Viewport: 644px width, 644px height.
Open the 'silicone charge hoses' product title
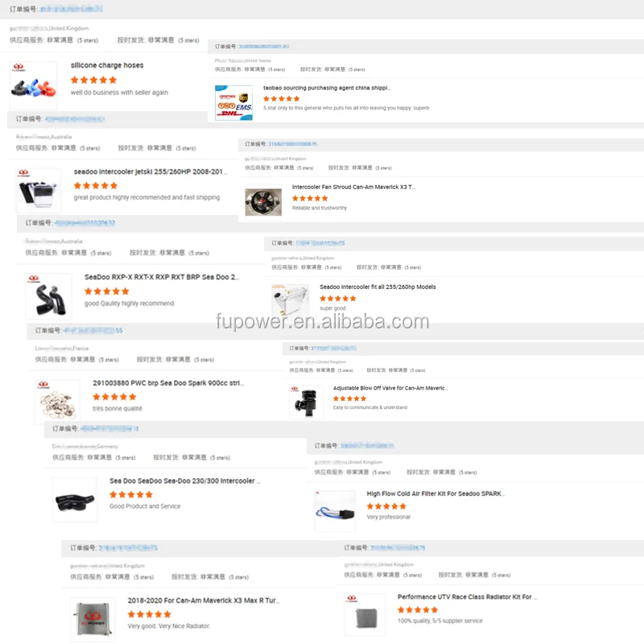[107, 65]
